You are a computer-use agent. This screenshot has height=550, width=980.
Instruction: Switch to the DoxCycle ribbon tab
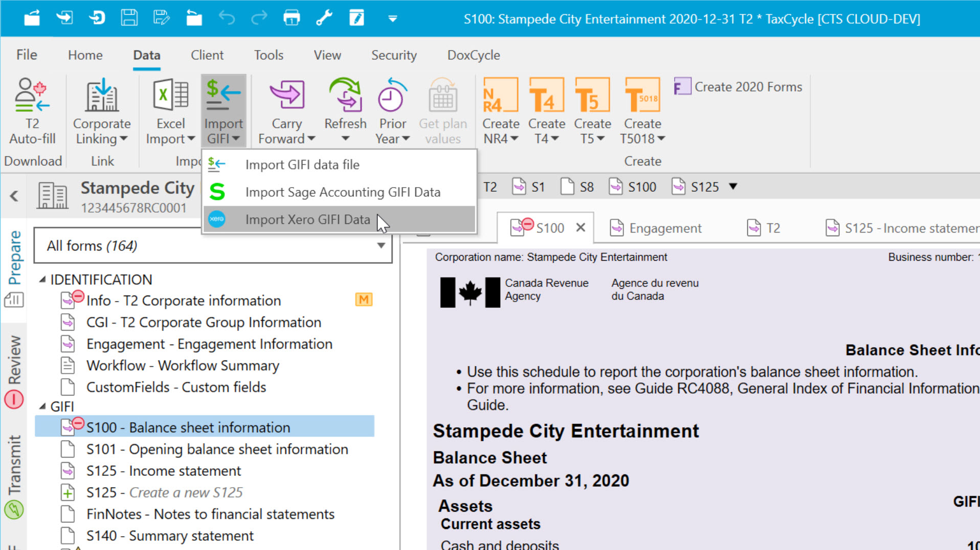[x=474, y=55]
